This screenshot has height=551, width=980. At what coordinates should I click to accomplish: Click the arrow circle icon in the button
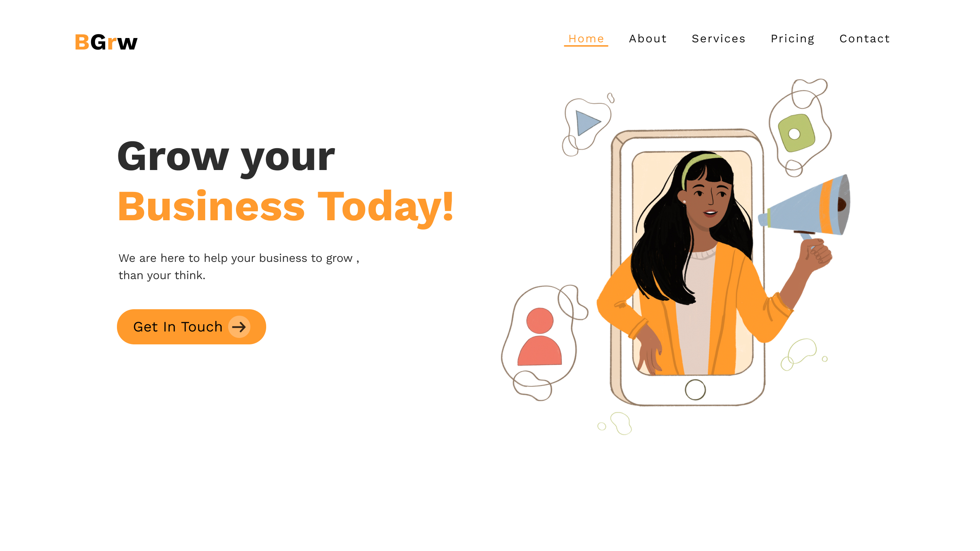tap(239, 327)
